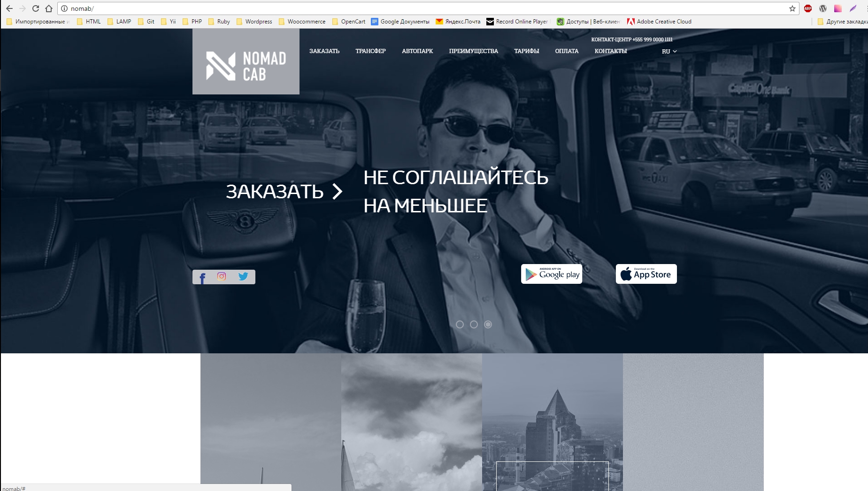Open the plain grey textured tile
The image size is (868, 491).
pyautogui.click(x=693, y=422)
